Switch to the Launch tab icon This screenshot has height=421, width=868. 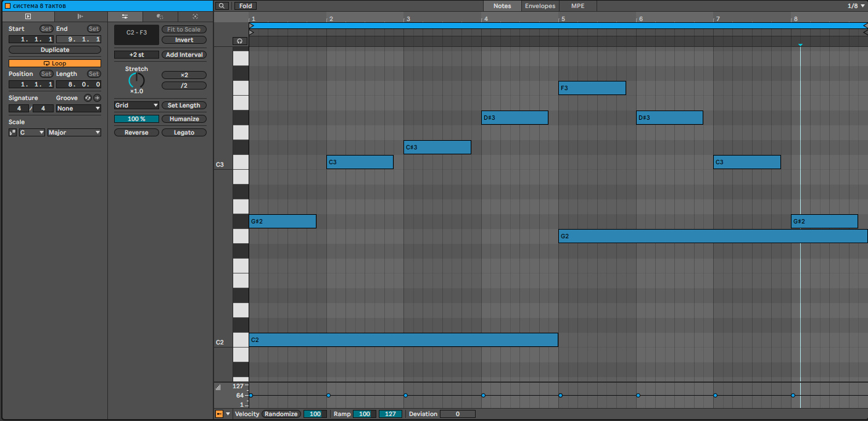[x=81, y=17]
